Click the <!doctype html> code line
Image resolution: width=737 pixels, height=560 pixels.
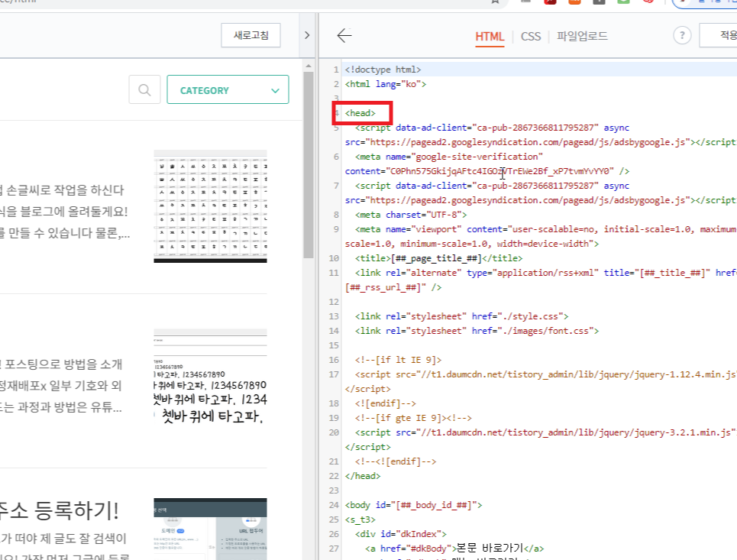coord(383,70)
